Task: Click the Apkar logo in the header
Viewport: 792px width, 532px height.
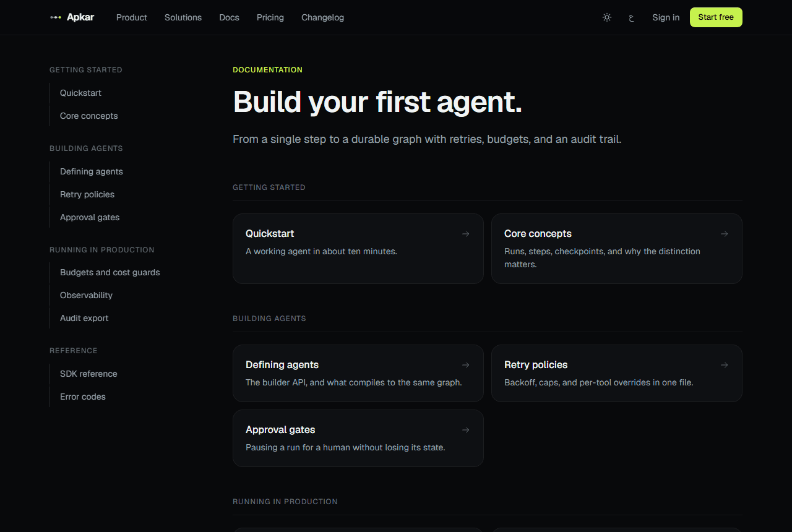Action: click(72, 17)
